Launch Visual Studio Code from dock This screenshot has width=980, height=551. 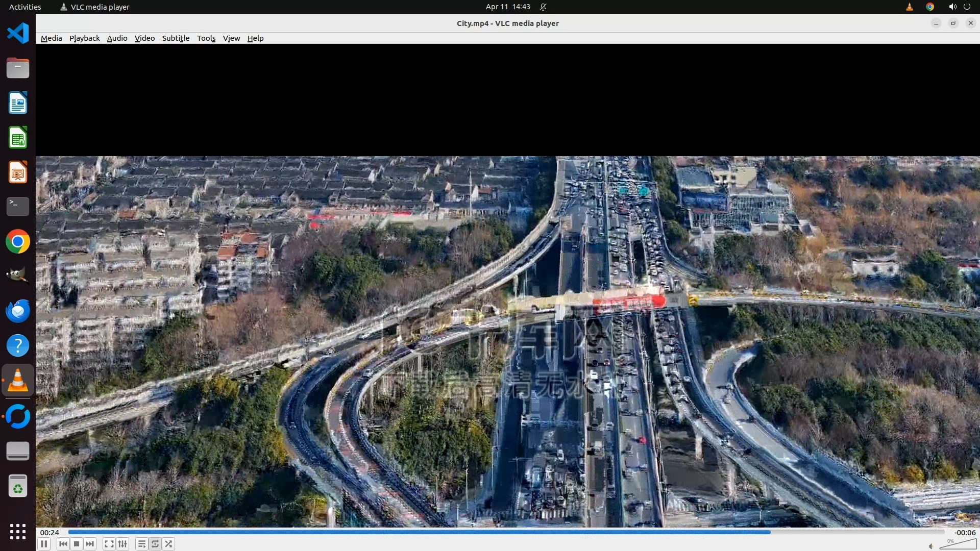18,34
